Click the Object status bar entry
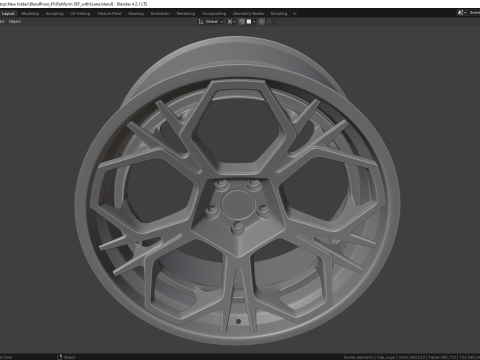 (x=66, y=357)
